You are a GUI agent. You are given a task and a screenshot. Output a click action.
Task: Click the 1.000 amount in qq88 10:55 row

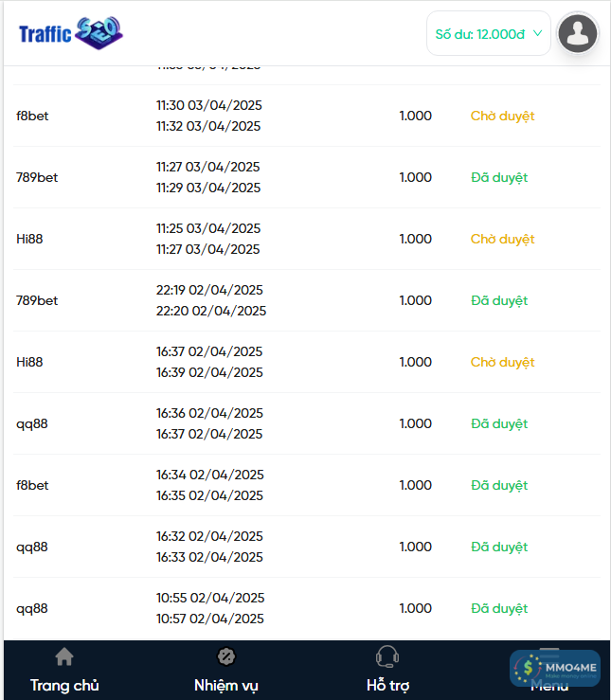pos(415,608)
